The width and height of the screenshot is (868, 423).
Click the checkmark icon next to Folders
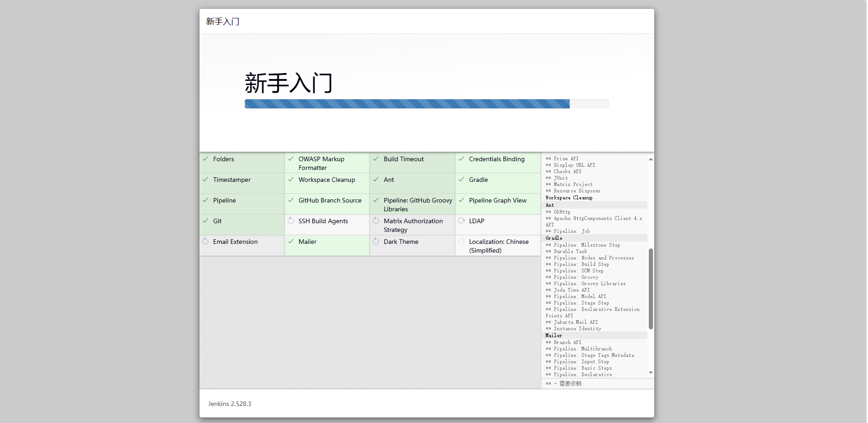click(205, 159)
